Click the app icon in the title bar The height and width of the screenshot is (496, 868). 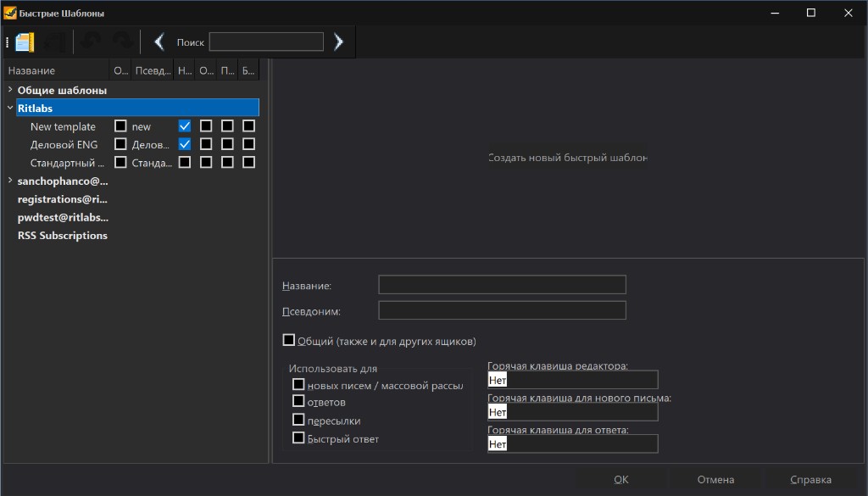tap(9, 13)
